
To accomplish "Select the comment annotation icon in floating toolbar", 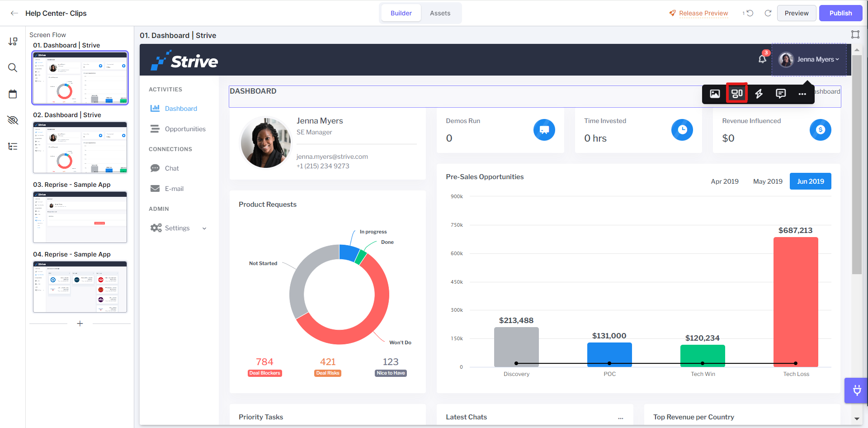I will [x=781, y=94].
